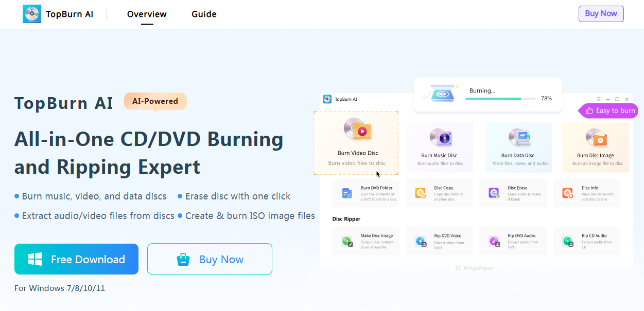Select the Burn Video Disc icon

[358, 131]
